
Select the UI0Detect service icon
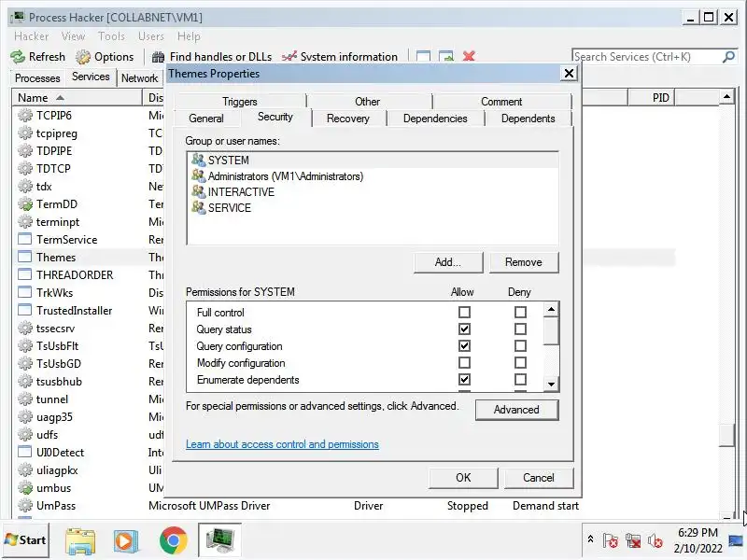(x=25, y=452)
